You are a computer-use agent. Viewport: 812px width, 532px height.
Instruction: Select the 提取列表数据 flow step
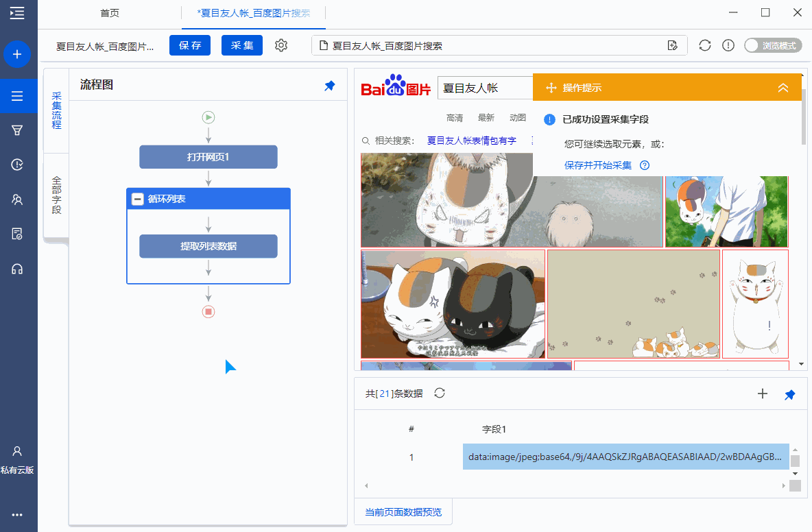[x=208, y=246]
